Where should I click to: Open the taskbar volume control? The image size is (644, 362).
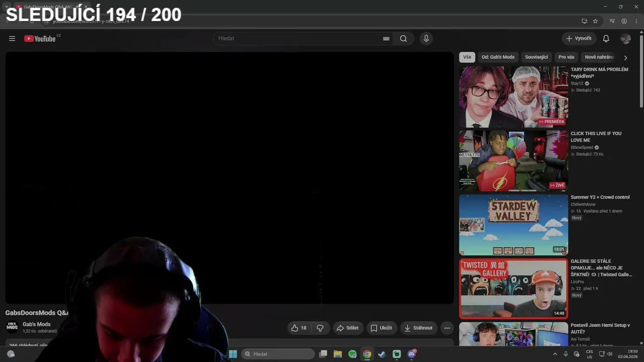pyautogui.click(x=610, y=354)
